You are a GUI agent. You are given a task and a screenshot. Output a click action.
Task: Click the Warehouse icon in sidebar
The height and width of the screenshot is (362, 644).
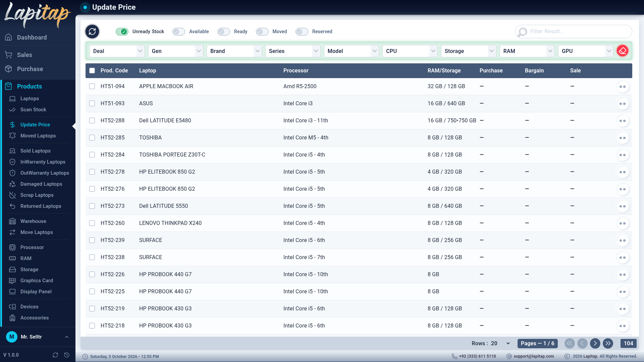coord(12,221)
